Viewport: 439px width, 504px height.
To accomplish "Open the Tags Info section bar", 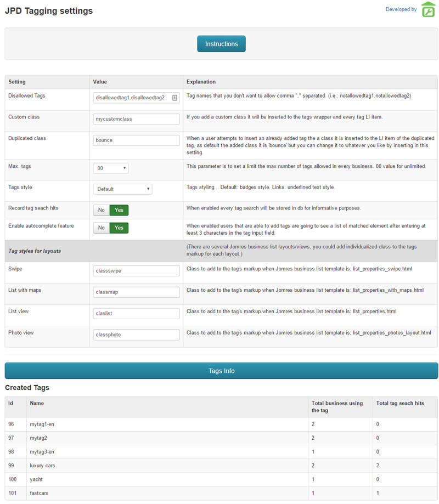I will [x=221, y=371].
